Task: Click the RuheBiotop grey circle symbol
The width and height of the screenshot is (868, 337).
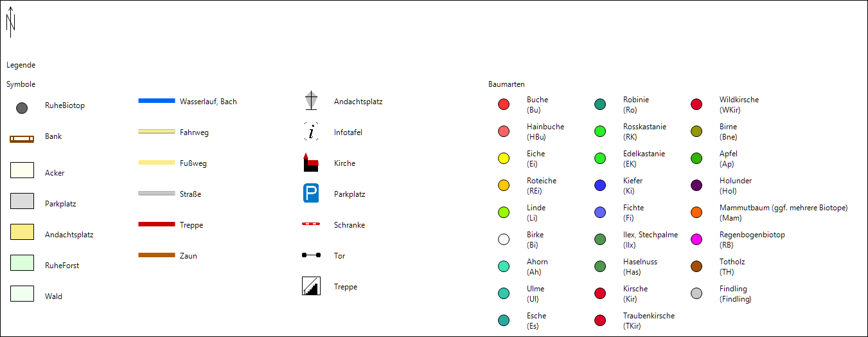Action: [x=22, y=108]
